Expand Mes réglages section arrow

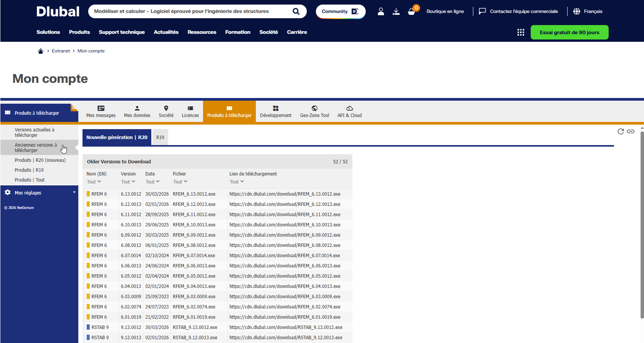pos(74,193)
